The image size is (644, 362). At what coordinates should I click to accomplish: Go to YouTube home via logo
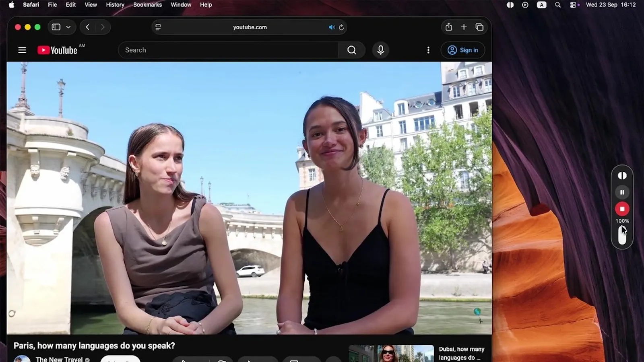(58, 50)
